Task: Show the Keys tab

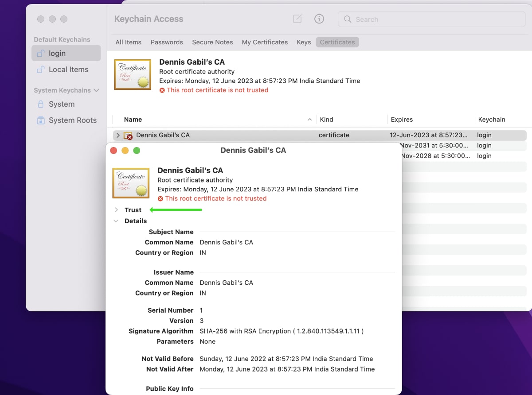Action: click(304, 42)
